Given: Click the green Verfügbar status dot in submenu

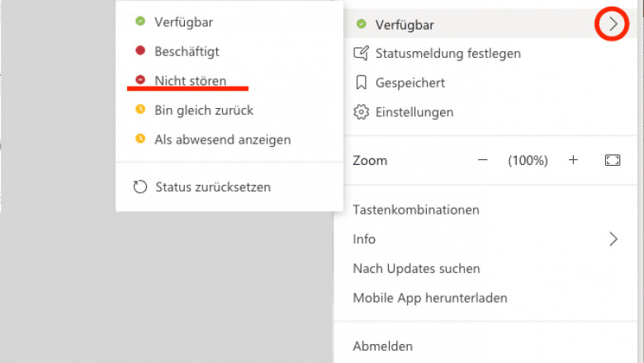Looking at the screenshot, I should tap(140, 21).
